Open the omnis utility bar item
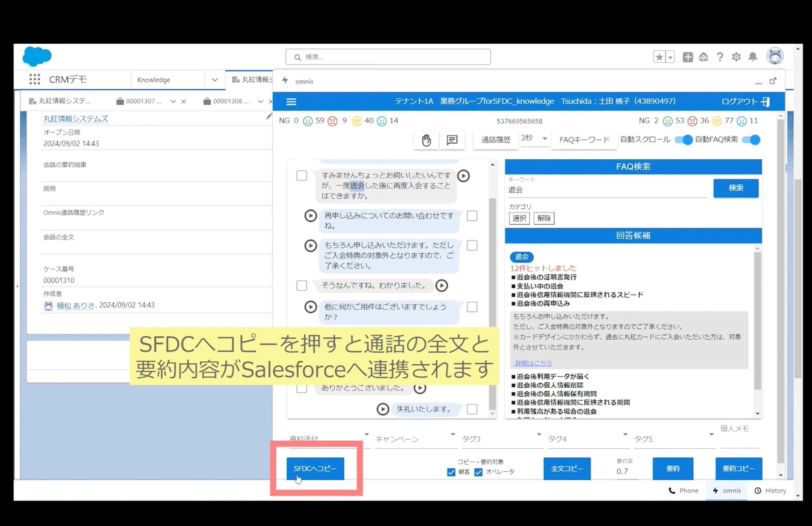 pyautogui.click(x=727, y=490)
